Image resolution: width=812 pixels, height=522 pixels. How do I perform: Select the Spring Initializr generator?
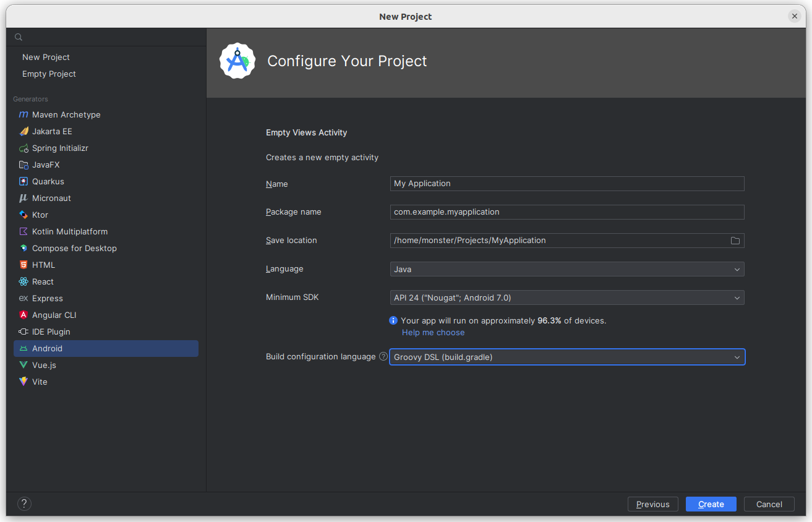[106, 148]
